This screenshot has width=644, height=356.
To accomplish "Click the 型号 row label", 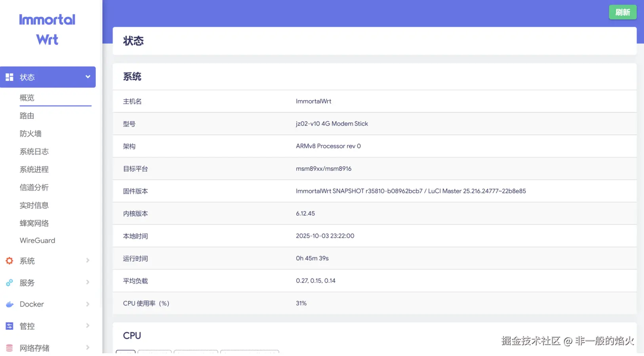I will 129,124.
